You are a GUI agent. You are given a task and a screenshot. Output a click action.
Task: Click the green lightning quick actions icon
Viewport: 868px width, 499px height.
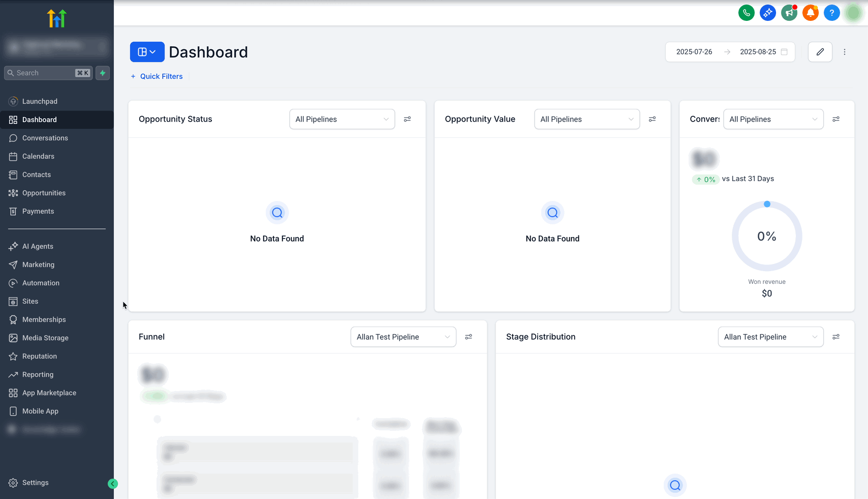click(x=103, y=73)
